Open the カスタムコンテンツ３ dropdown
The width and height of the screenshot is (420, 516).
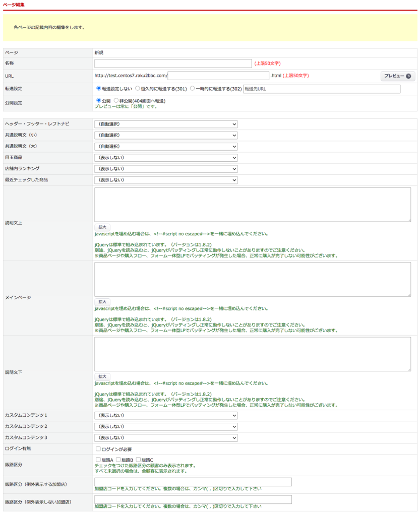[165, 438]
